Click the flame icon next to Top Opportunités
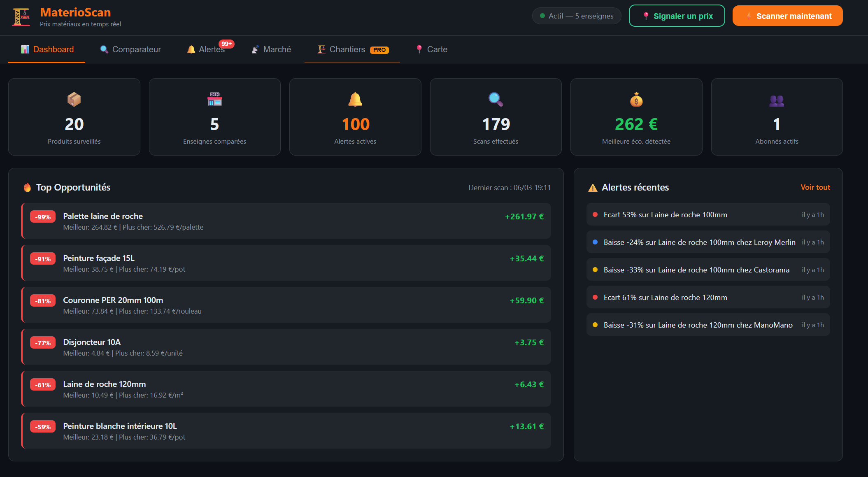868x477 pixels. pos(27,187)
